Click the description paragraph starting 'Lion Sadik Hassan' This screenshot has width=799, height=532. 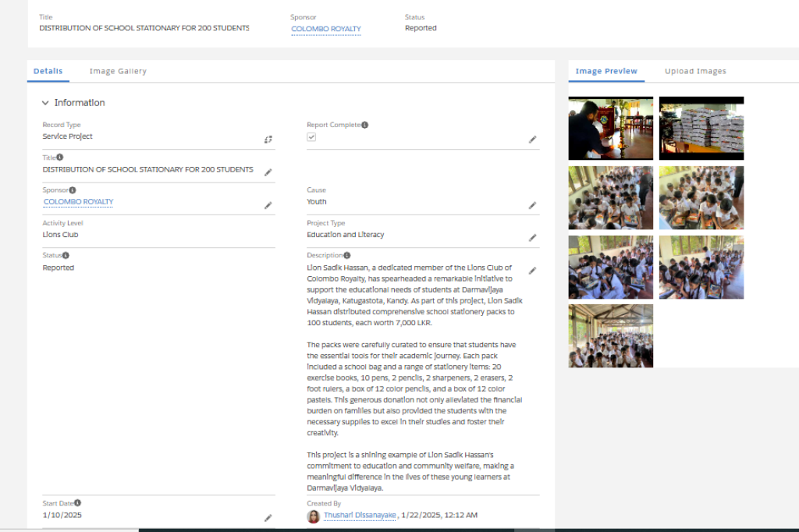(415, 295)
